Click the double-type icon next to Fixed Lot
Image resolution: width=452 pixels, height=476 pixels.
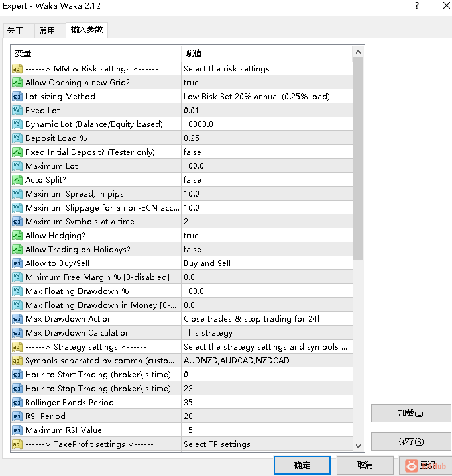click(17, 110)
